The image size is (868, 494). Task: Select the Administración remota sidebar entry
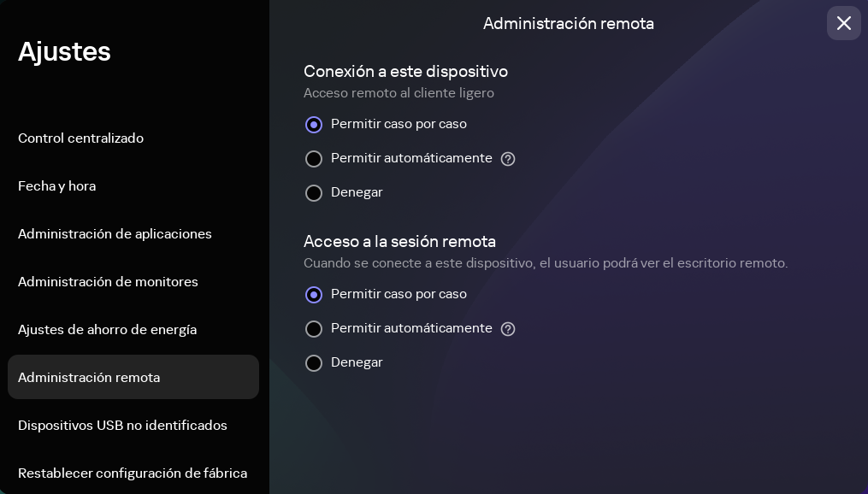(x=89, y=377)
